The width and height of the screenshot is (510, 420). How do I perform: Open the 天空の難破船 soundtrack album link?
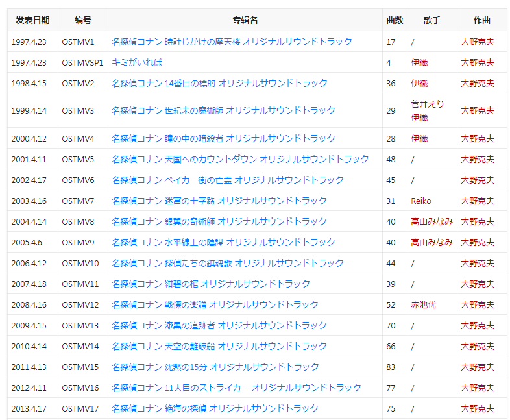[219, 346]
